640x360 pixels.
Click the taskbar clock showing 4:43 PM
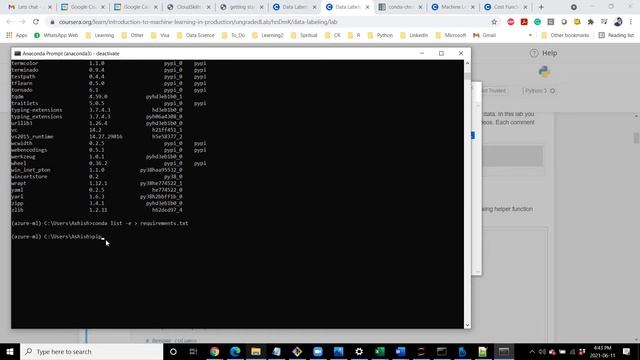[x=602, y=352]
